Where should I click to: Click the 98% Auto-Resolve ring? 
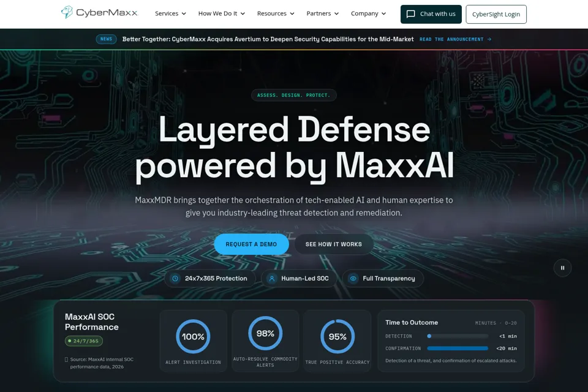(265, 333)
